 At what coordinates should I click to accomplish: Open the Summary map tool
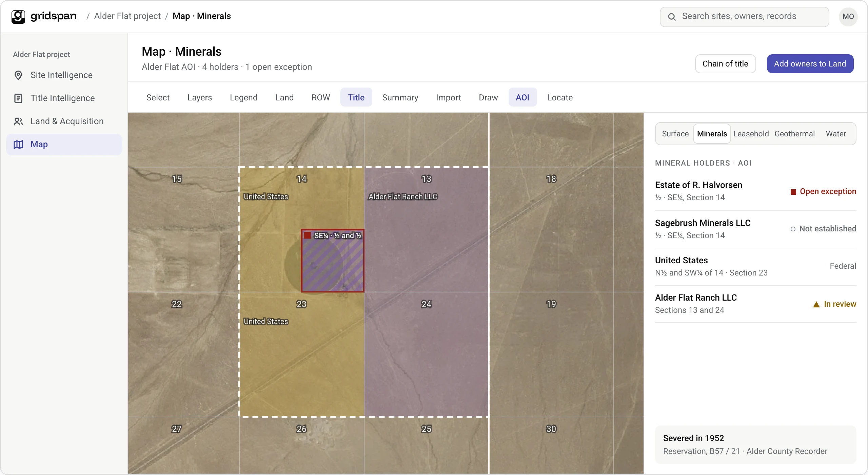400,97
